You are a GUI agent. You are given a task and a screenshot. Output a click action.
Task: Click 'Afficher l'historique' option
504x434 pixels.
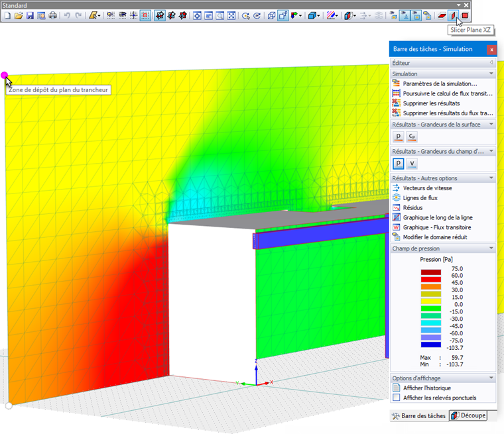coord(427,388)
